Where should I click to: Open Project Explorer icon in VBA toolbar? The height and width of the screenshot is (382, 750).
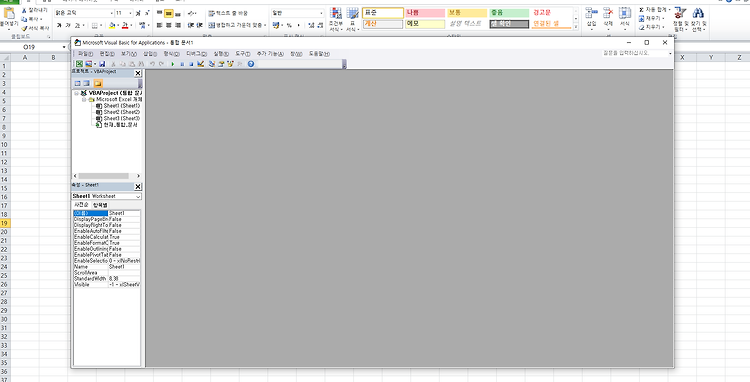click(x=211, y=64)
